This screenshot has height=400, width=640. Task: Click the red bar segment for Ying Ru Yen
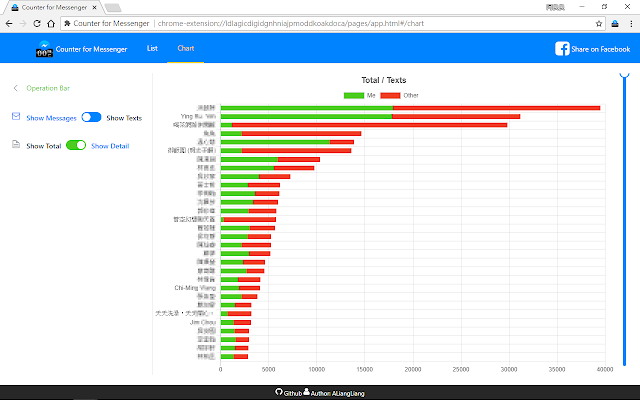click(x=456, y=116)
